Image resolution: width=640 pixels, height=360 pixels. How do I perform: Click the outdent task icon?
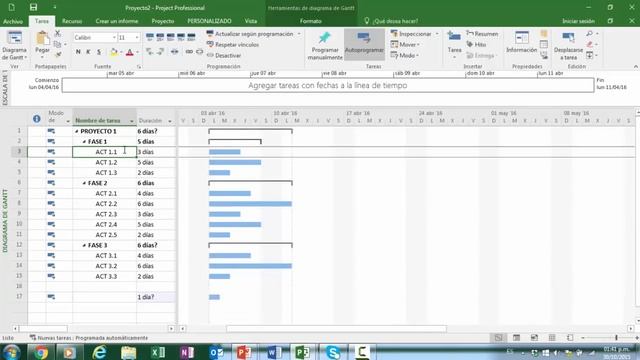pos(149,52)
